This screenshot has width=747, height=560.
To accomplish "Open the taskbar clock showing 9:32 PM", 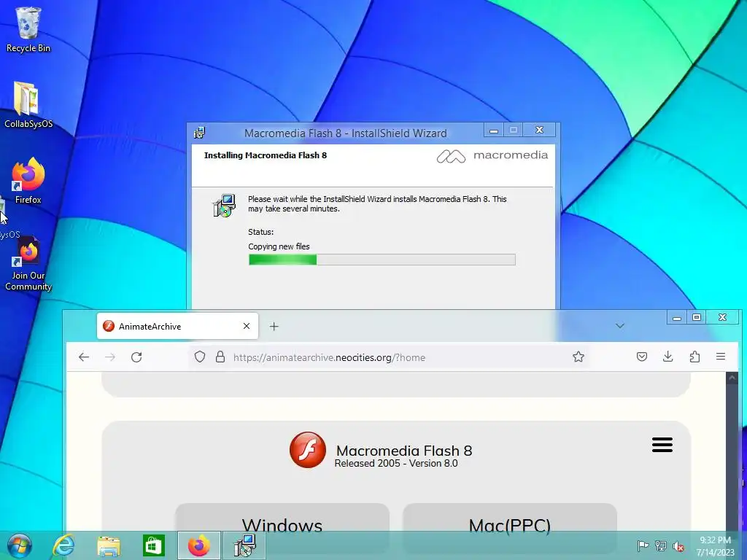I will (x=715, y=546).
